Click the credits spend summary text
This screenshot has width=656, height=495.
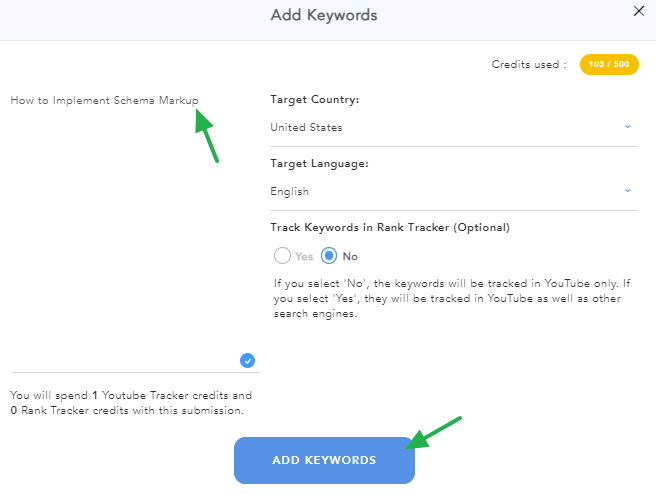pyautogui.click(x=131, y=403)
